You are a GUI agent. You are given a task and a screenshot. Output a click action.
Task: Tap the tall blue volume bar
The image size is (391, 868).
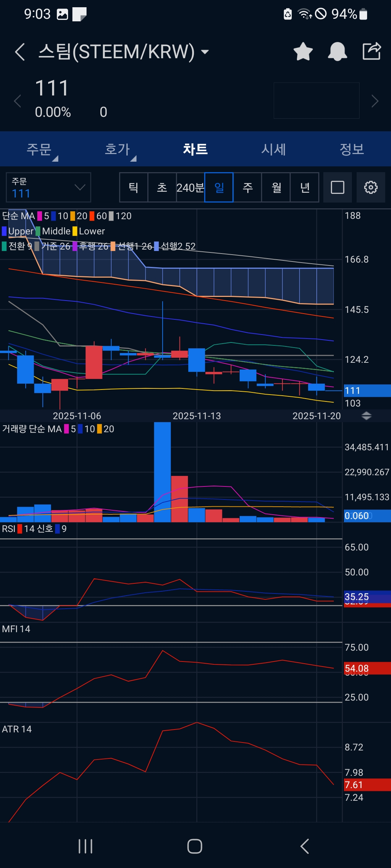162,472
